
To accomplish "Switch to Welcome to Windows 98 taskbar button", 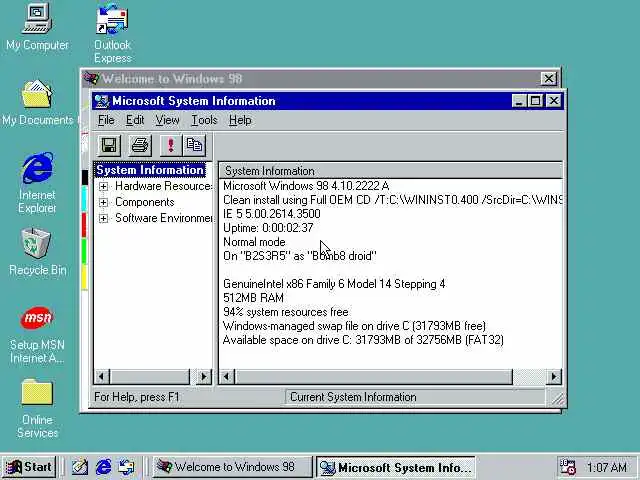I will click(232, 467).
